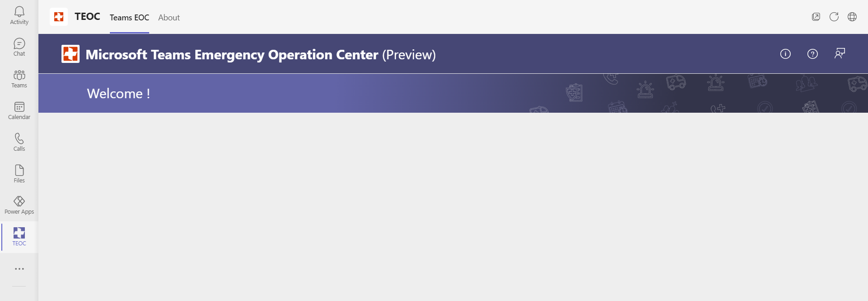Select the TEOC app icon in the sidebar
Screen dimensions: 868x301
tap(19, 236)
